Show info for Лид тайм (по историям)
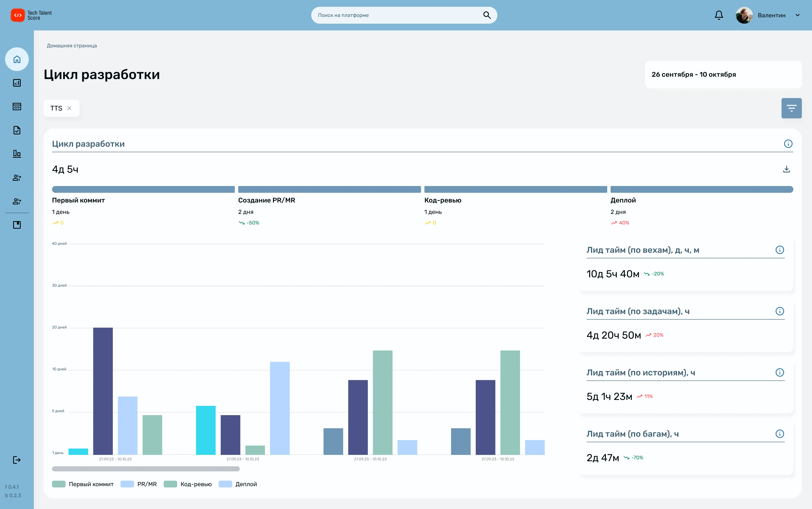 click(x=780, y=372)
